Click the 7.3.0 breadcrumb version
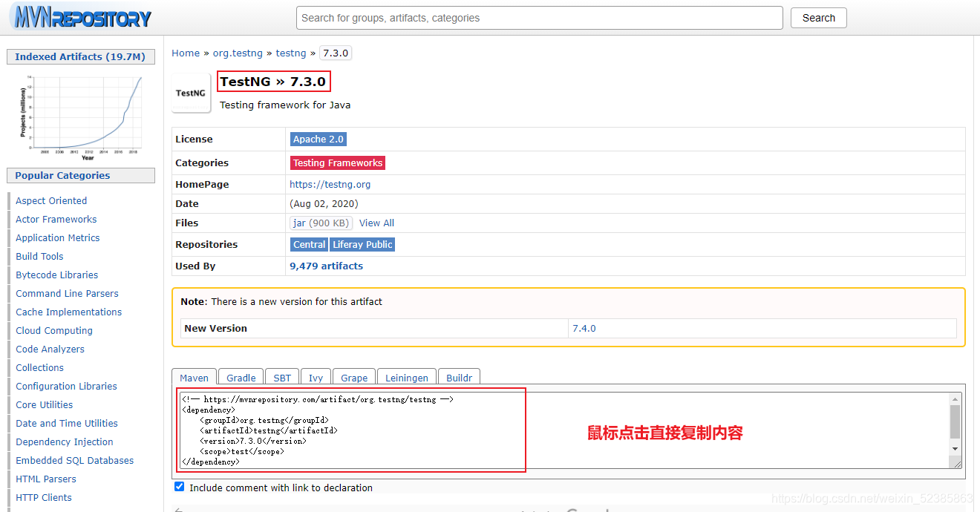The width and height of the screenshot is (980, 512). pyautogui.click(x=336, y=53)
